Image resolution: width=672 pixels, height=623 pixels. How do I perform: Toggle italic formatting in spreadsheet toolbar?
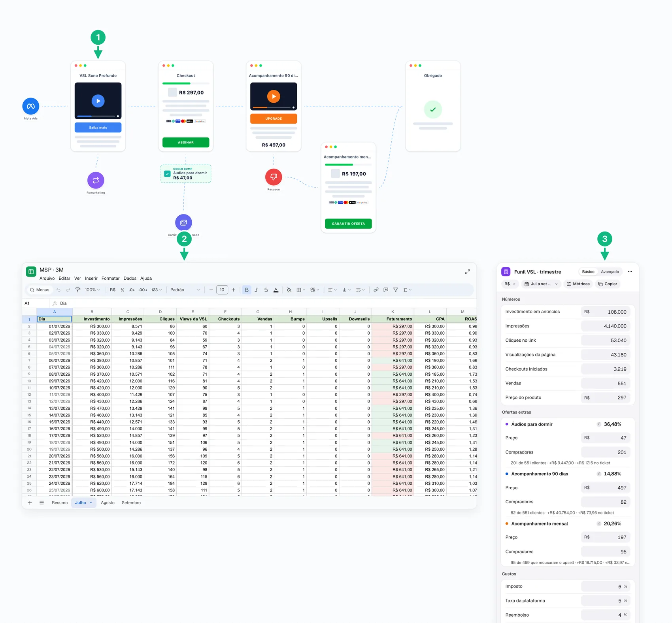[256, 290]
